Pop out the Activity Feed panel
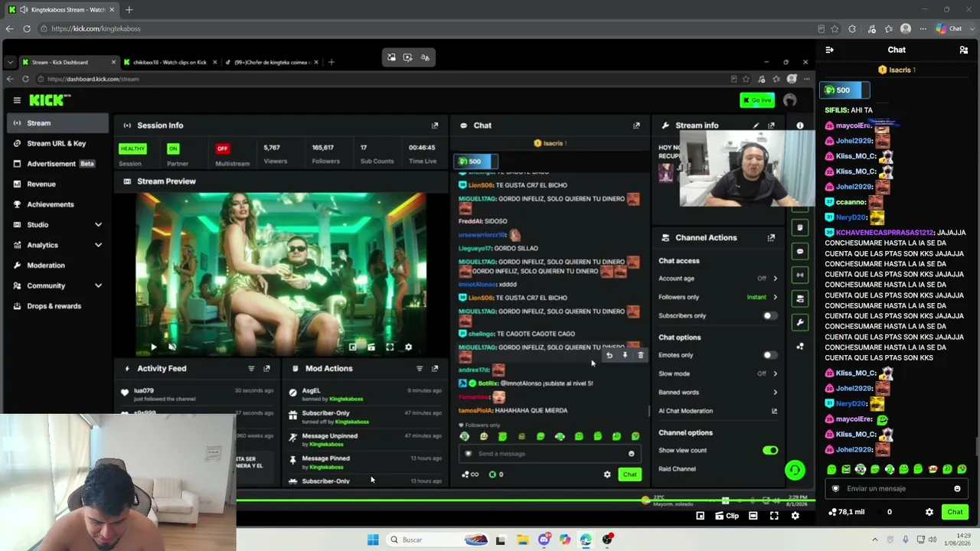The image size is (980, 551). click(266, 369)
